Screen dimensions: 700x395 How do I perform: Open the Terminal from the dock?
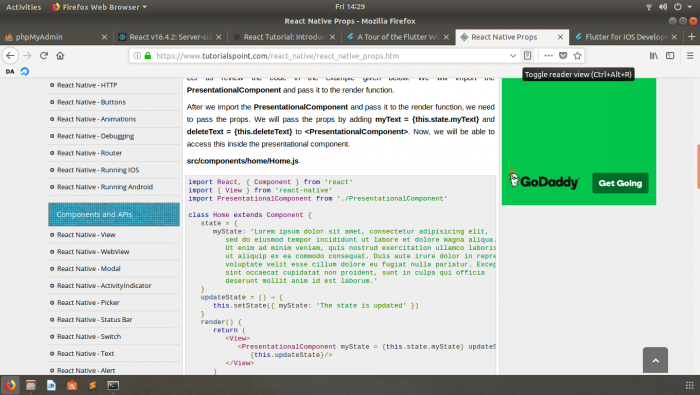tap(113, 385)
